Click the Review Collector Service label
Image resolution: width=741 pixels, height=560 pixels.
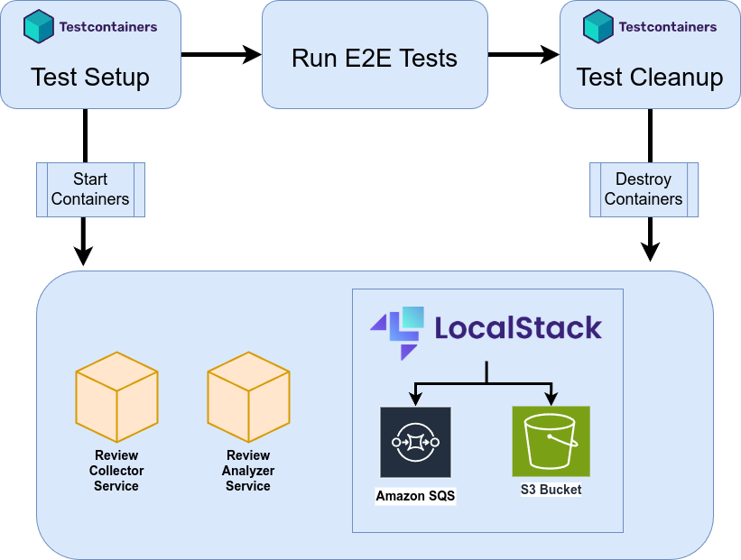coord(116,471)
